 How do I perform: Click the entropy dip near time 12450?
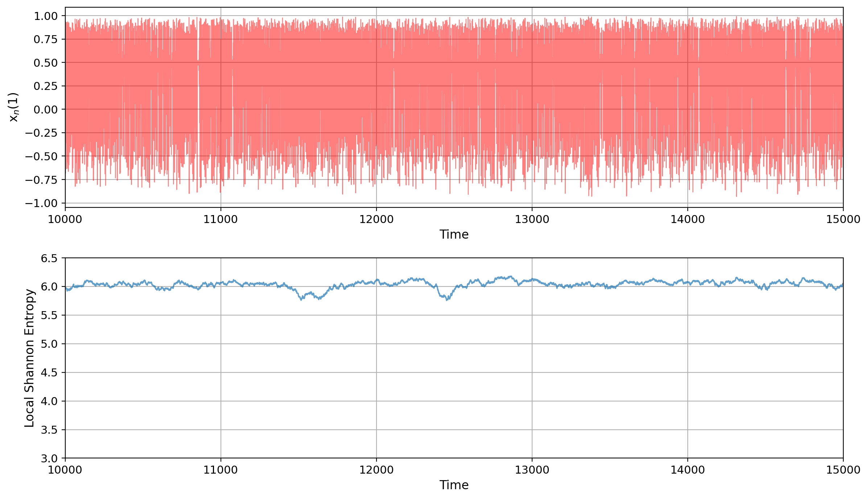coord(447,299)
